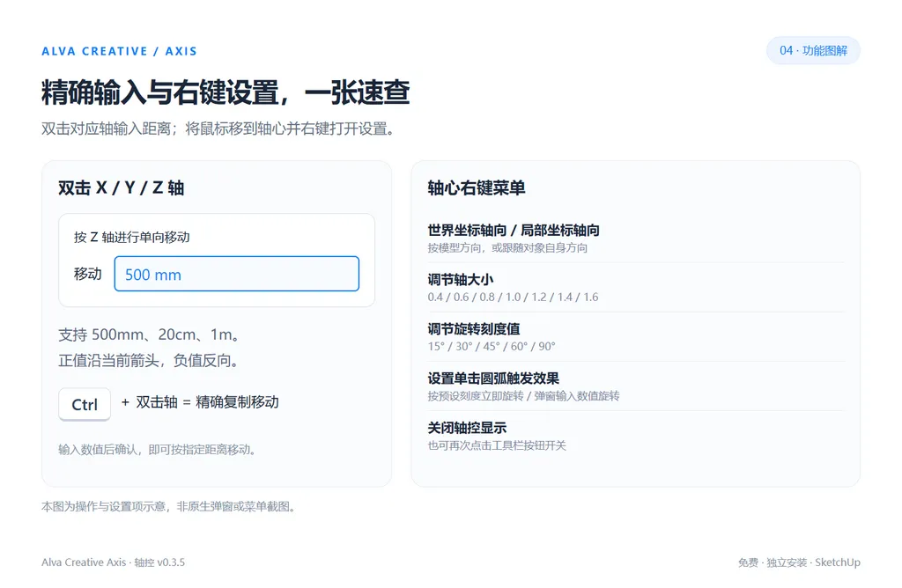Click the 按 Z 轴进行单向移动 label
The width and height of the screenshot is (902, 588).
click(x=132, y=238)
